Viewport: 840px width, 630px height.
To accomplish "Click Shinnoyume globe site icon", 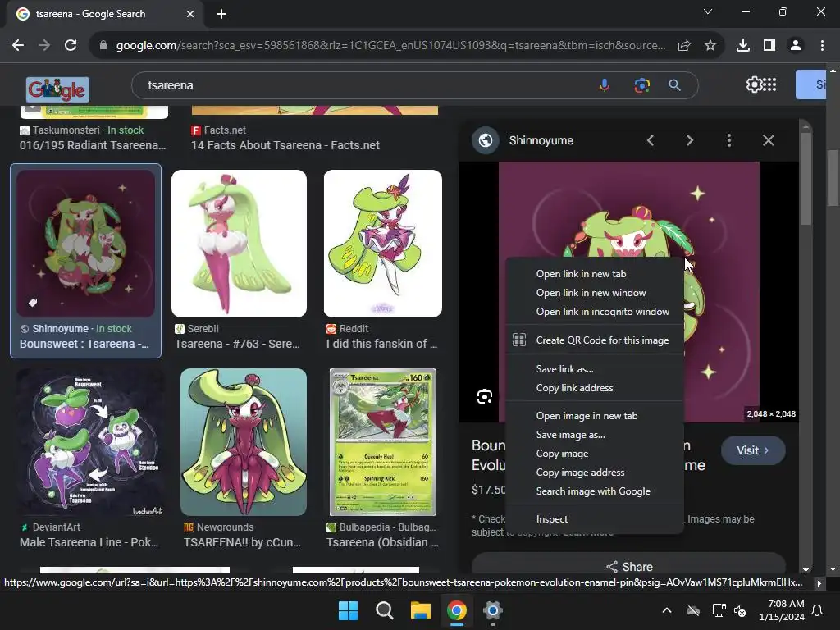I will [x=486, y=140].
